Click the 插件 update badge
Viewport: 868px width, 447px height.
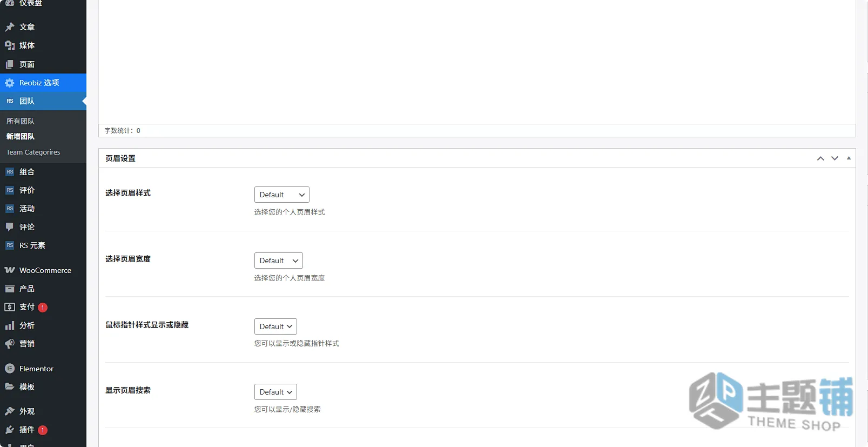[x=43, y=430]
